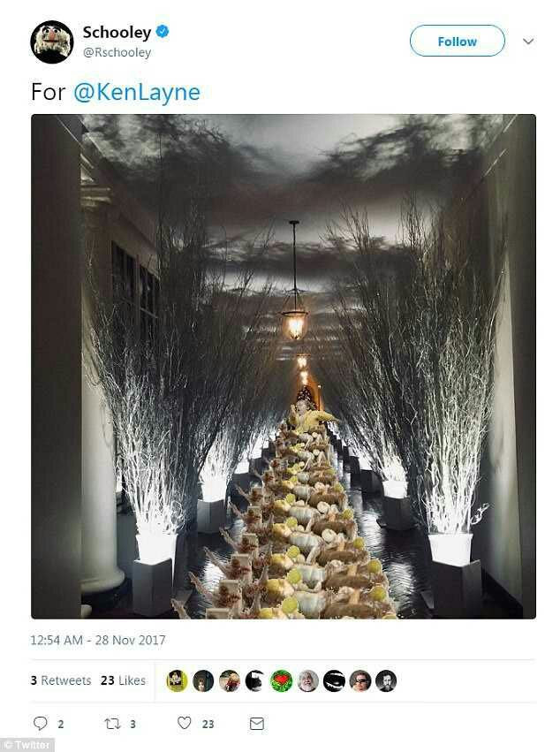Expand tweet options chevron beside Follow
The height and width of the screenshot is (752, 560).
[528, 42]
